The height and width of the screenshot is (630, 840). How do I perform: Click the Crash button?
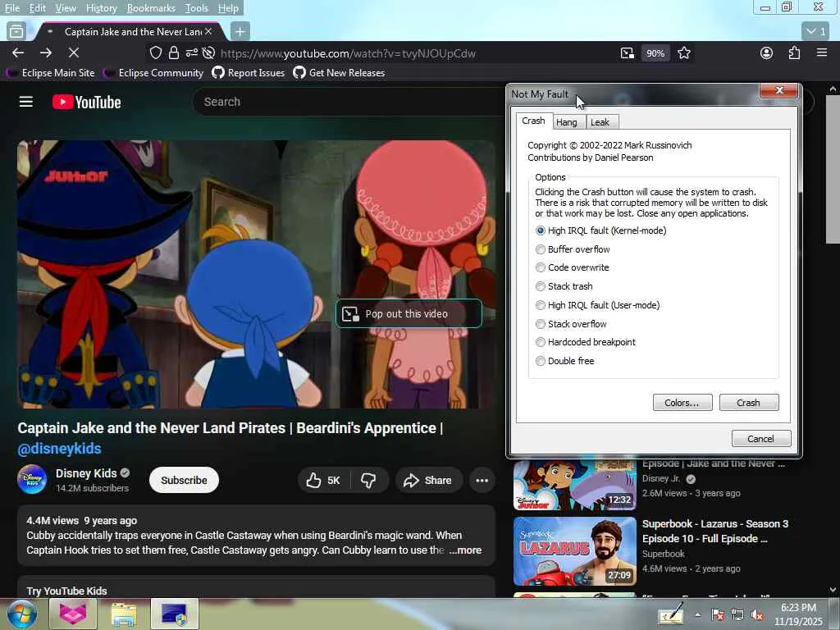pos(749,402)
